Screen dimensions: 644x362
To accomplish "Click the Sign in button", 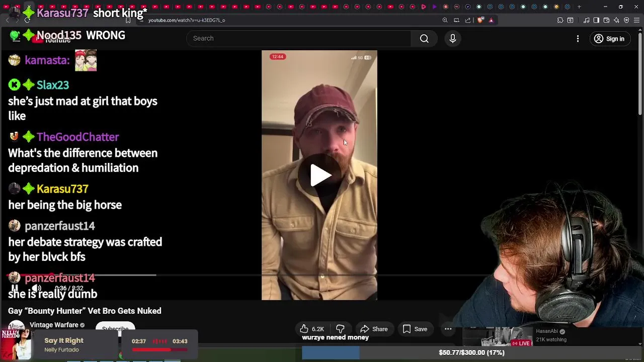I will click(x=609, y=39).
